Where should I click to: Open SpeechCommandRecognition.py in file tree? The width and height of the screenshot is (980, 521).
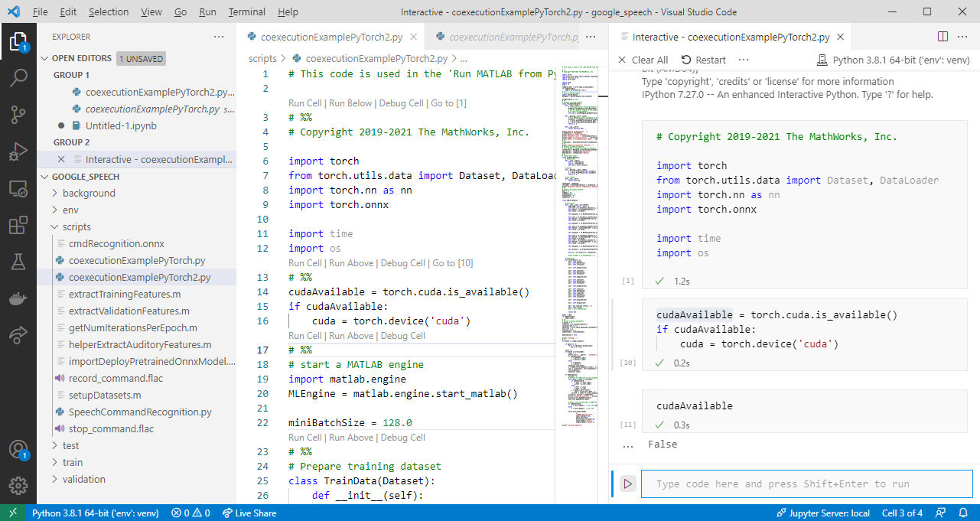pos(139,412)
